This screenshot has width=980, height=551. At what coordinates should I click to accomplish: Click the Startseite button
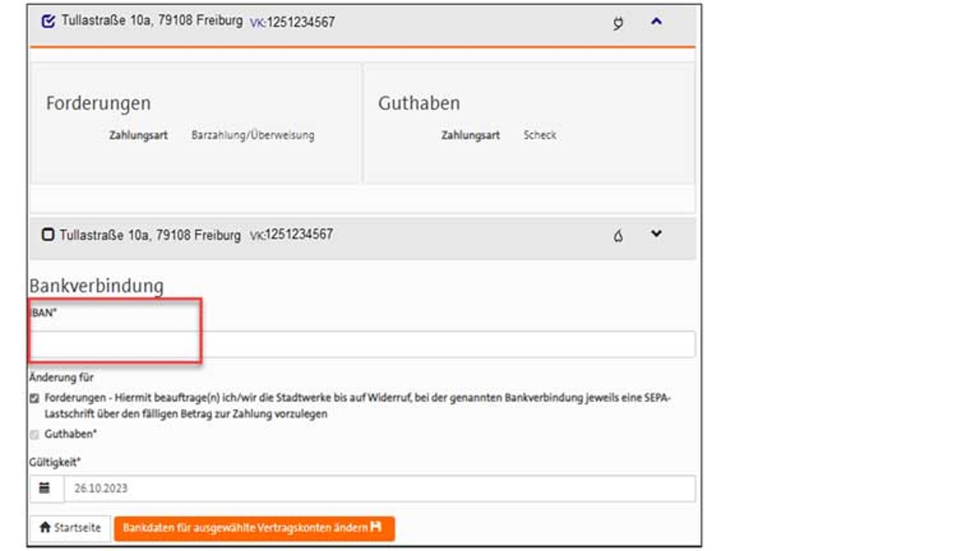click(70, 528)
